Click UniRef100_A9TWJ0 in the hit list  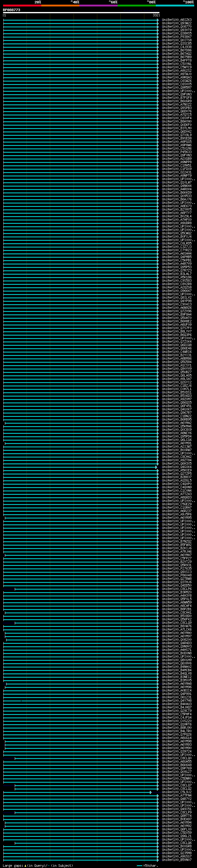pyautogui.click(x=177, y=74)
